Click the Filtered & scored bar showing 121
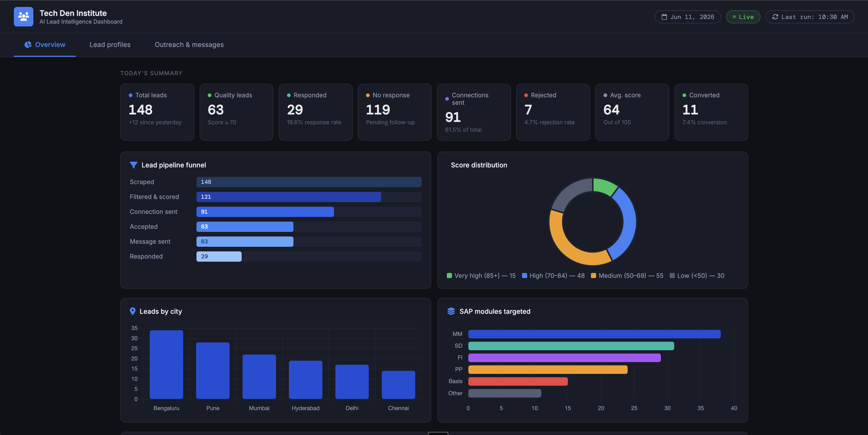 289,197
